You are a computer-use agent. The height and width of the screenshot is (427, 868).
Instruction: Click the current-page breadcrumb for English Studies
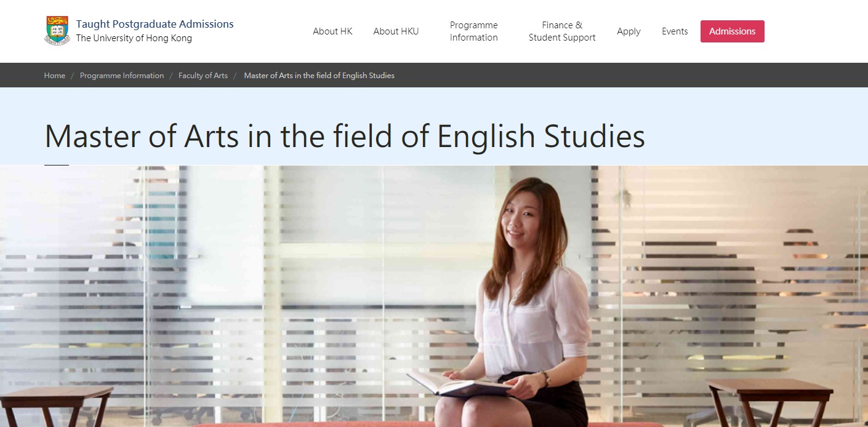[319, 76]
